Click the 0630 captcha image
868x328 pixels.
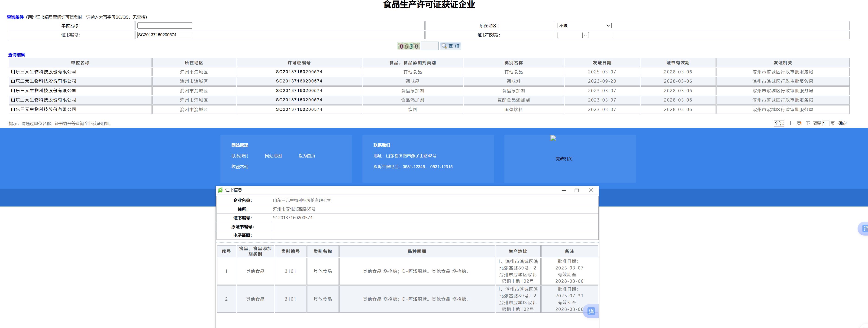point(408,46)
